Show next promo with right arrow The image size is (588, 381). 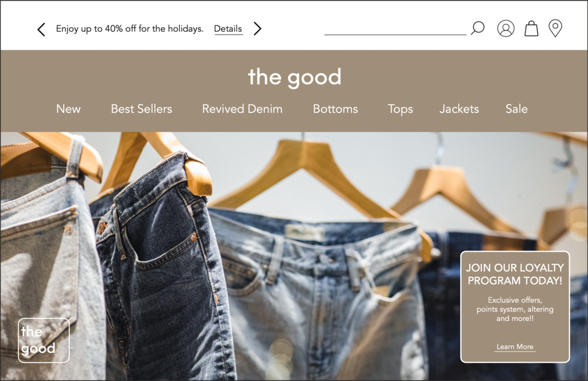258,28
